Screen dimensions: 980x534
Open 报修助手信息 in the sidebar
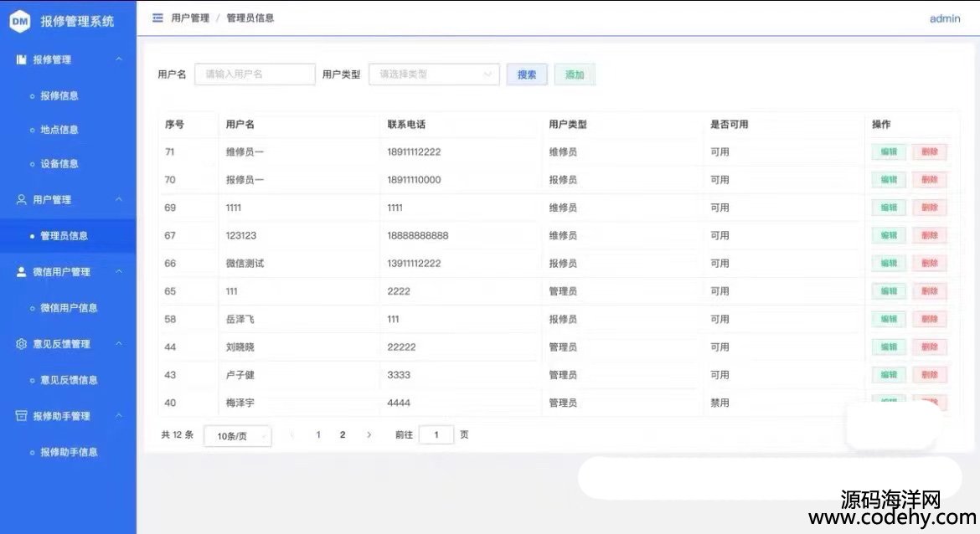[69, 452]
